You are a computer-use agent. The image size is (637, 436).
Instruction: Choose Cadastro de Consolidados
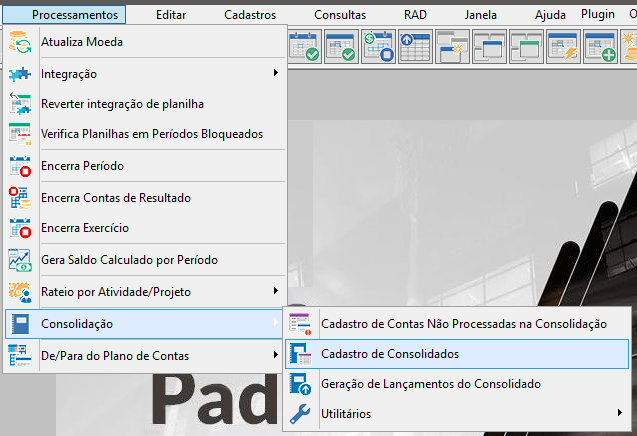[x=457, y=354]
